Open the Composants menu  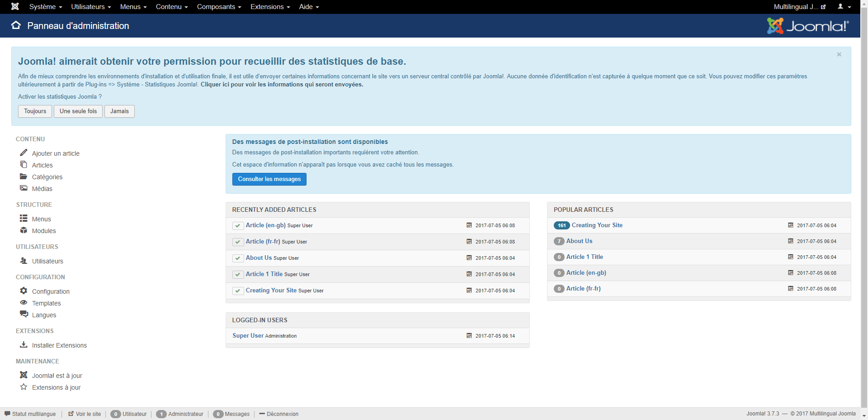coord(219,7)
